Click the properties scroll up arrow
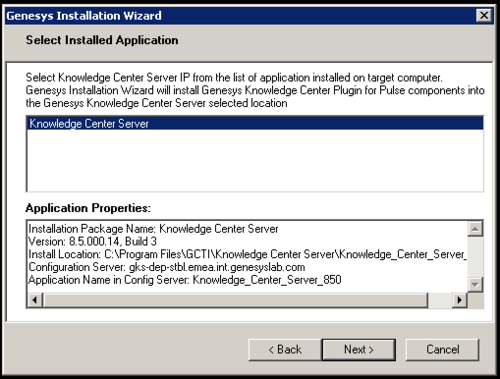The width and height of the screenshot is (500, 379). 475,229
